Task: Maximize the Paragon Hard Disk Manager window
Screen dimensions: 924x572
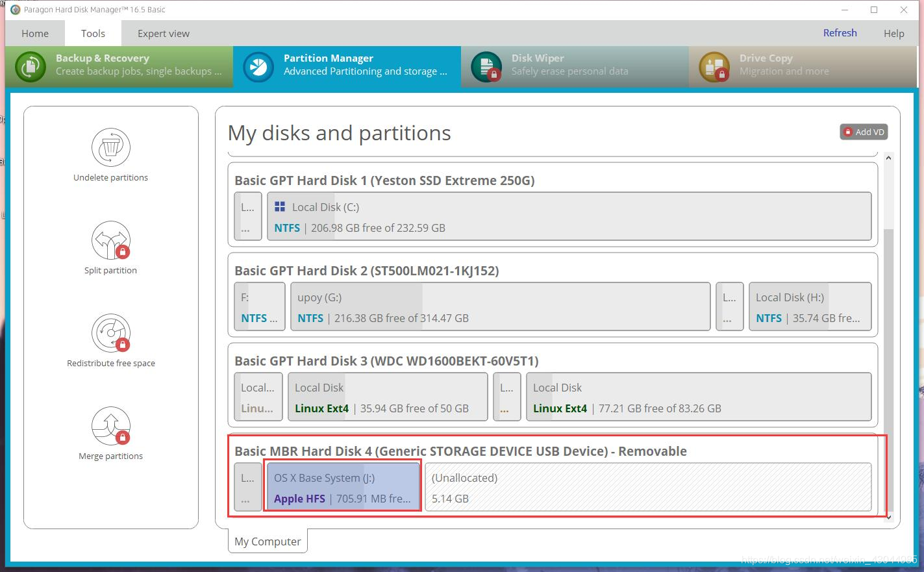Action: pyautogui.click(x=874, y=10)
